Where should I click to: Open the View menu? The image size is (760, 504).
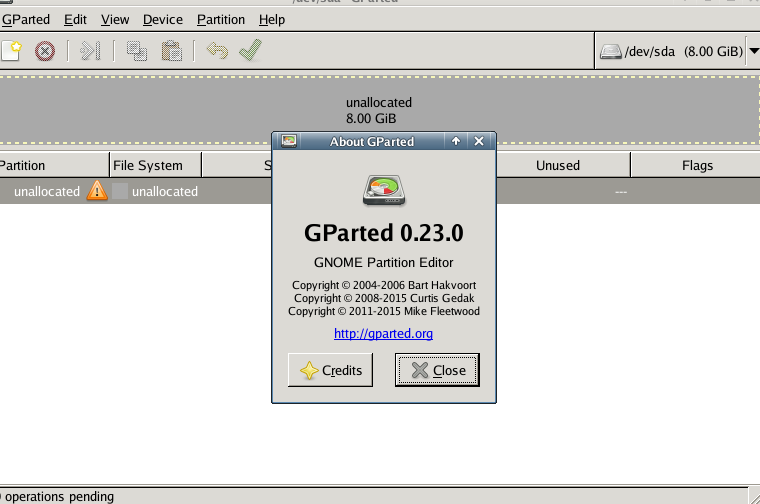pos(115,20)
